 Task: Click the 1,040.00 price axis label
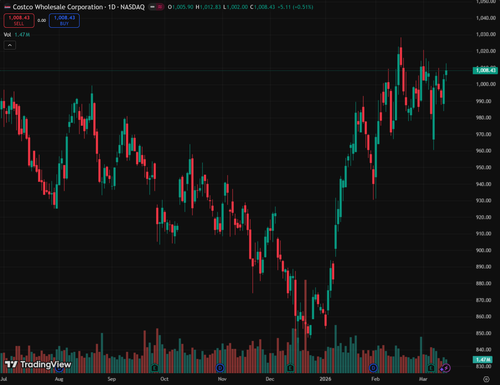click(x=486, y=18)
